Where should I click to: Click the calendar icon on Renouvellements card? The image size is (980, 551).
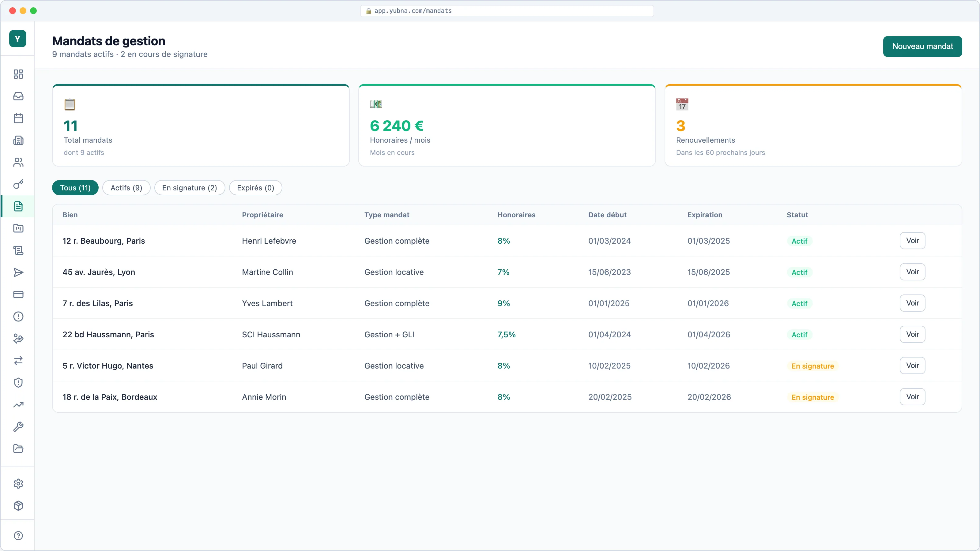(x=682, y=104)
